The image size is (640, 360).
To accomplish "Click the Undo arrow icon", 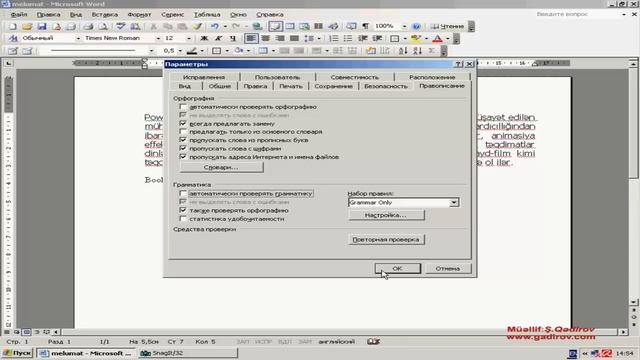I will coord(215,27).
